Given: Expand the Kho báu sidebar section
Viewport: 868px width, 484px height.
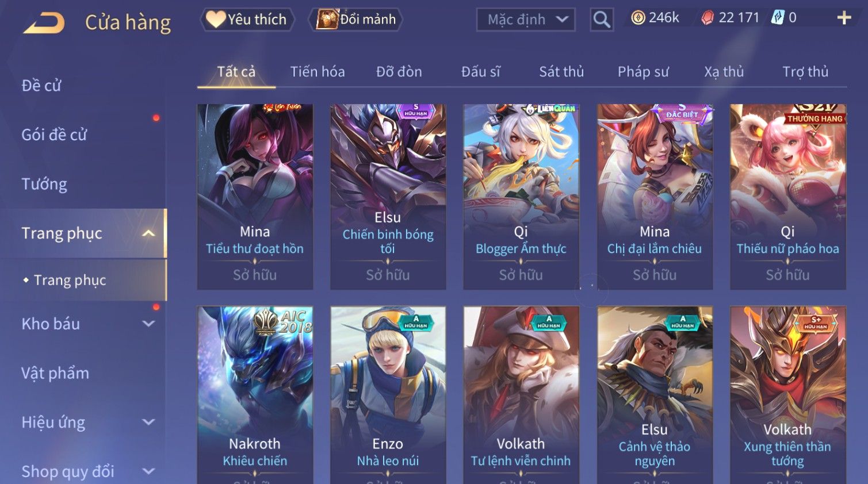Looking at the screenshot, I should (148, 324).
